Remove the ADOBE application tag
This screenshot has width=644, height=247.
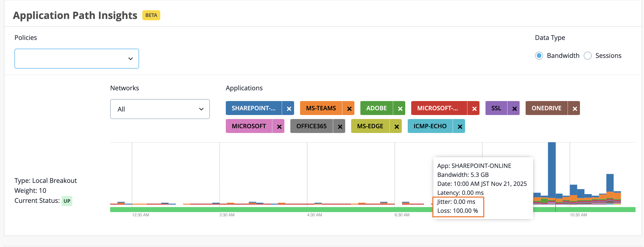coord(400,108)
